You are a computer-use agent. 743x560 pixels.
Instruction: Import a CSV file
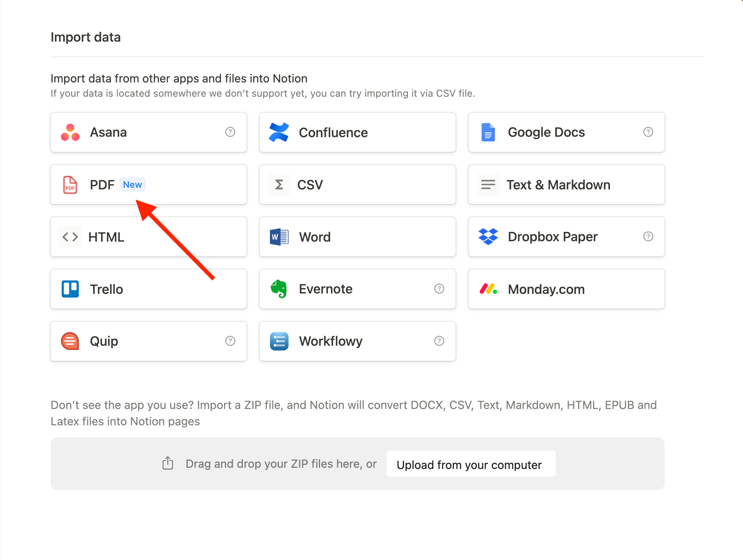[358, 184]
